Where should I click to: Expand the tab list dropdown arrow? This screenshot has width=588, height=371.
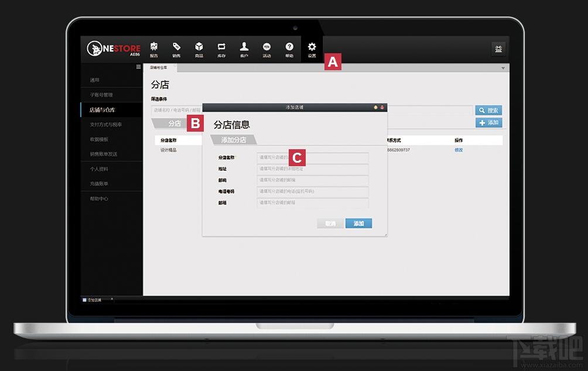502,68
